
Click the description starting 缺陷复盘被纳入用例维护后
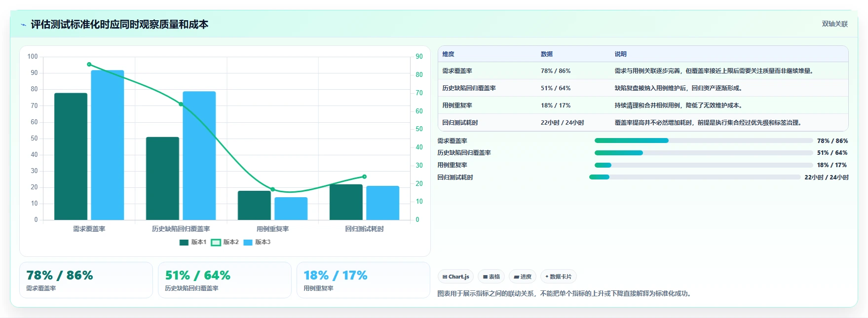point(679,88)
